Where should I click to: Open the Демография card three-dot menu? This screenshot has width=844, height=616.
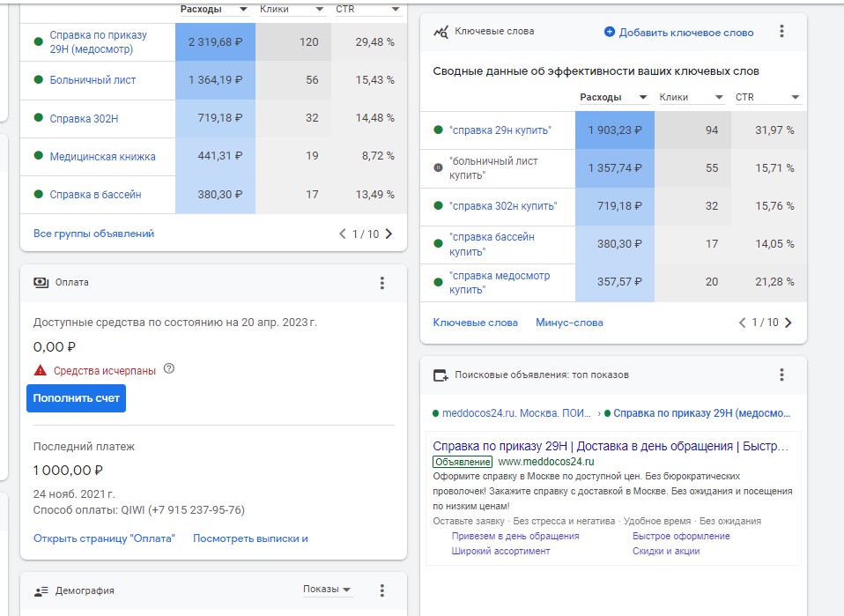(x=382, y=590)
